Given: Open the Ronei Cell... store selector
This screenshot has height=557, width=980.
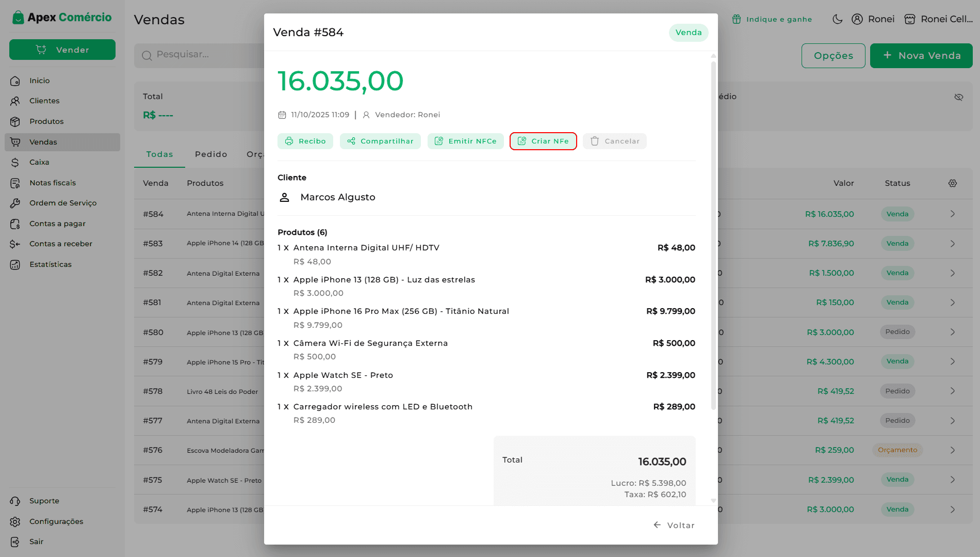Looking at the screenshot, I should click(939, 19).
